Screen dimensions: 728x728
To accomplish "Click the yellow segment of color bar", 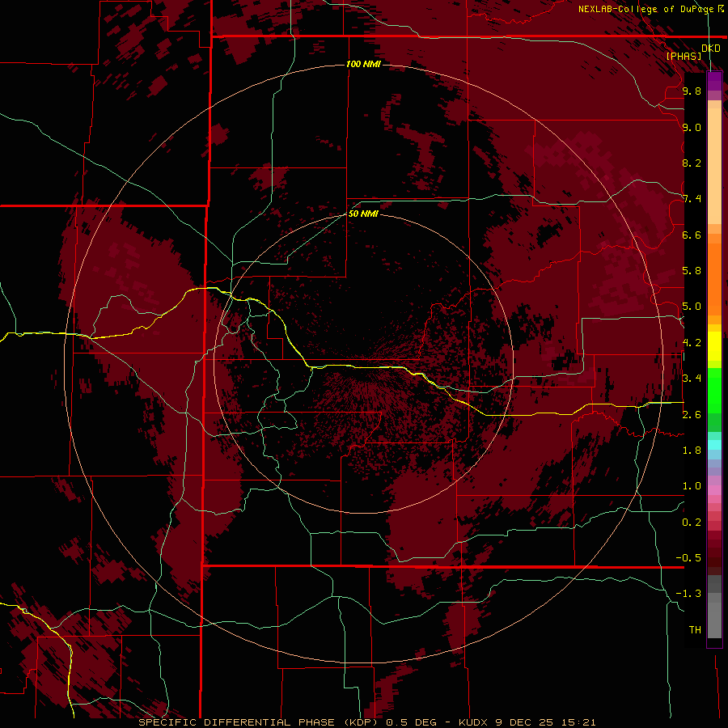I will [714, 346].
